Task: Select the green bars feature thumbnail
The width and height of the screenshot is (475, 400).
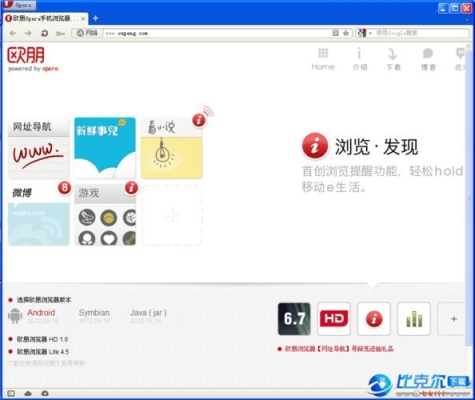Action: click(x=414, y=319)
